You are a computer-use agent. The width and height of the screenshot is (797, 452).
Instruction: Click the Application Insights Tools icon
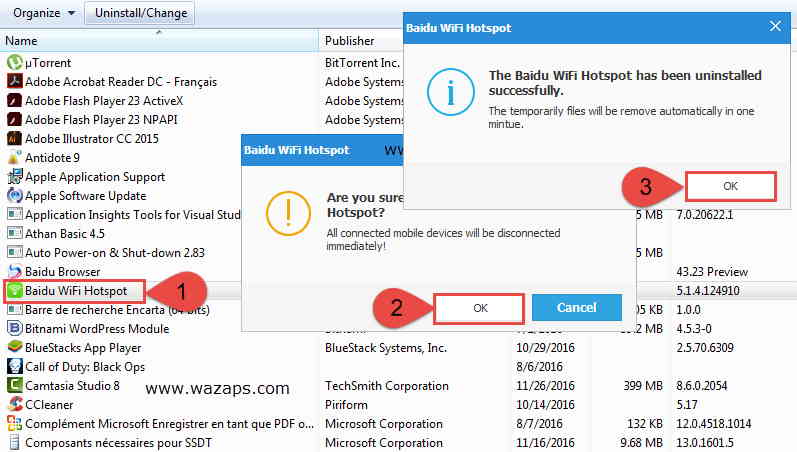click(x=15, y=214)
